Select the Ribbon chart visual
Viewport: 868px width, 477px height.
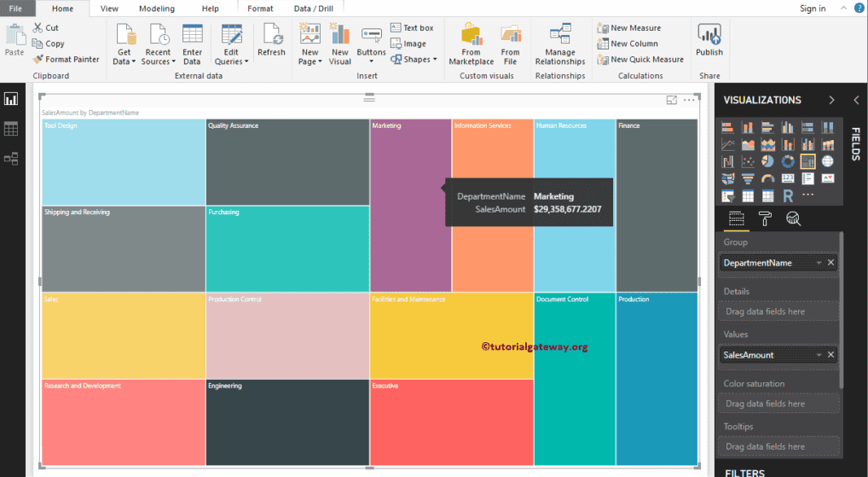pos(828,144)
